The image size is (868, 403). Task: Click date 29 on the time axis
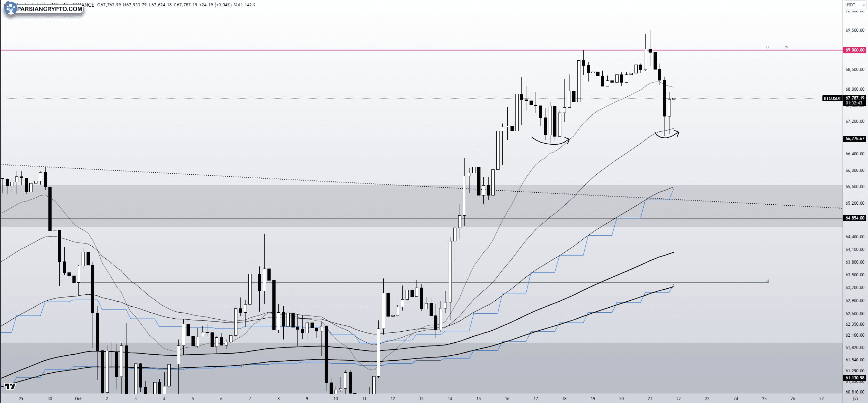21,399
